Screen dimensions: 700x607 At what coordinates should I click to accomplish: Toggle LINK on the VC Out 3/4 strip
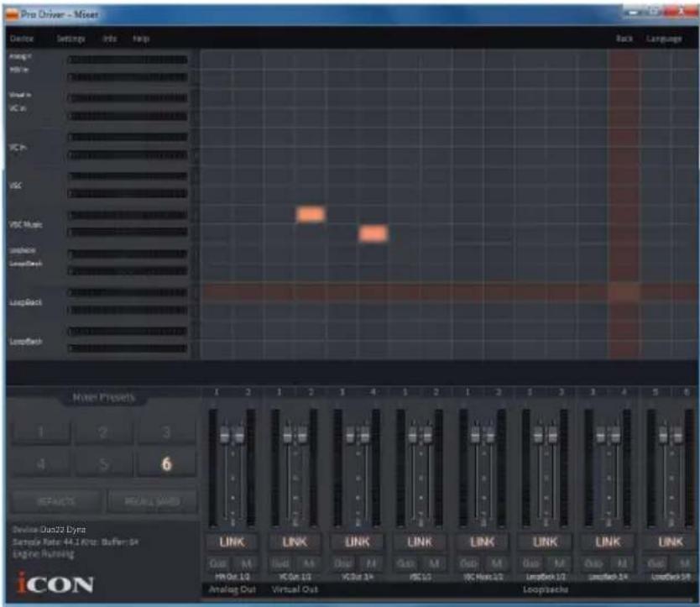point(358,542)
